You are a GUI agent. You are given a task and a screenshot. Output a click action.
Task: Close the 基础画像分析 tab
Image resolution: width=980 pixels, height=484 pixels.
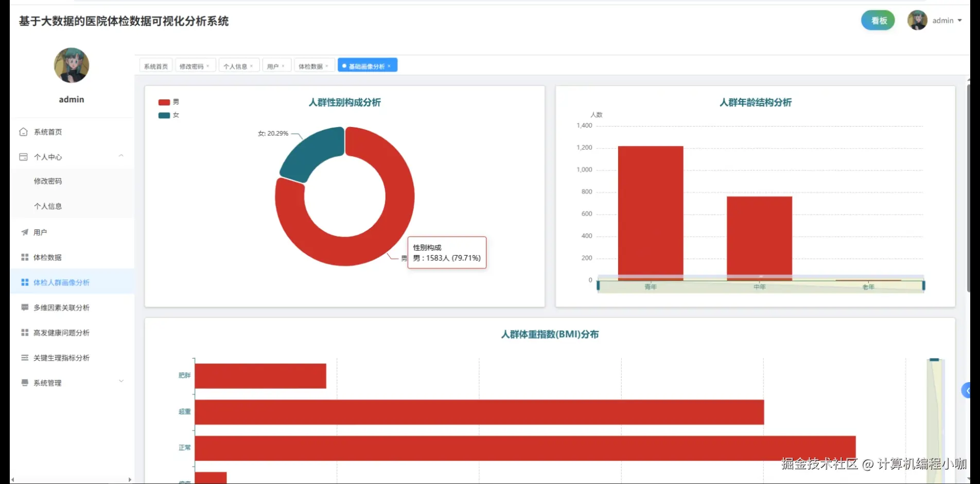[389, 66]
